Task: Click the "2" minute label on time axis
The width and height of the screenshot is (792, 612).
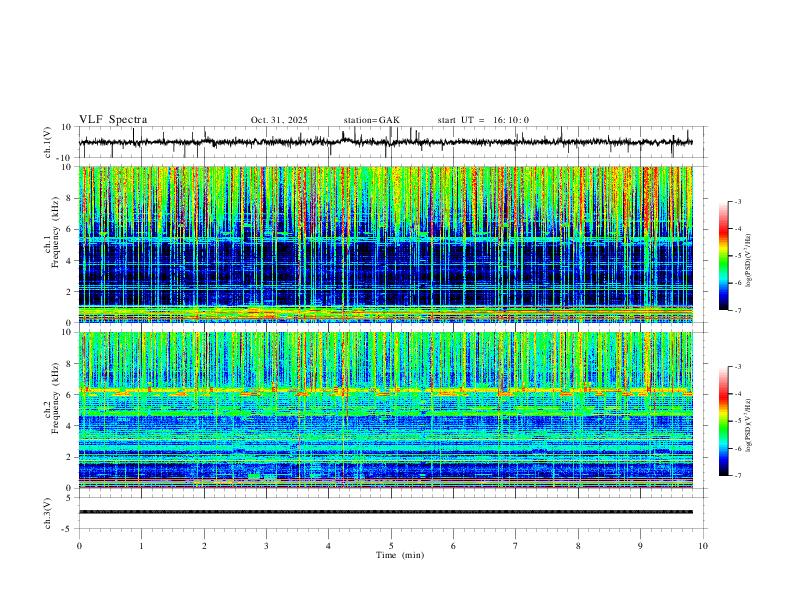Action: pyautogui.click(x=204, y=546)
